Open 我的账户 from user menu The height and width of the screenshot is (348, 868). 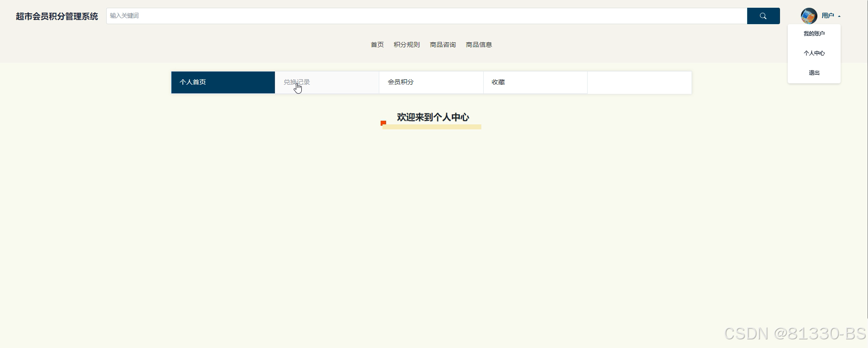[814, 34]
